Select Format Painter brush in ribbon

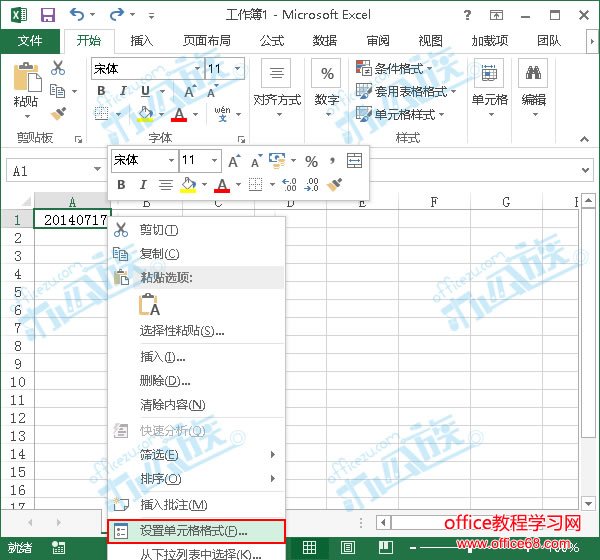coord(58,113)
